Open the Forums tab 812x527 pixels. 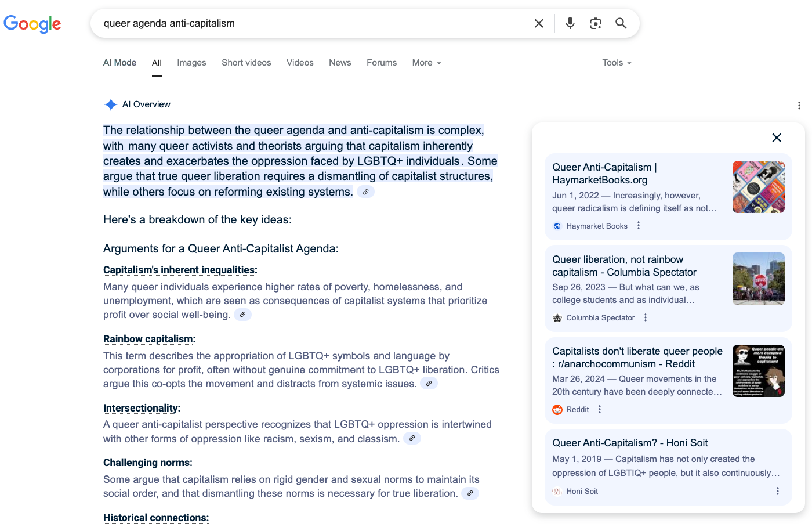pos(382,63)
